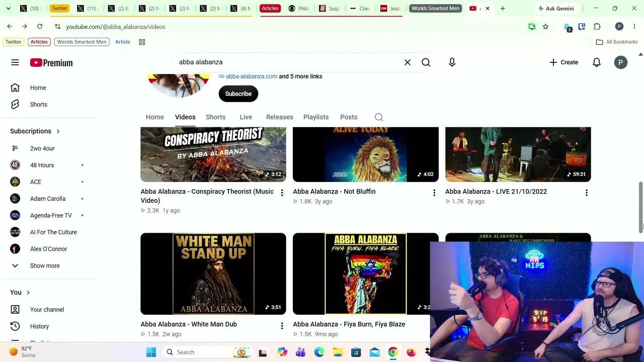
Task: Open the Chrome tab search dropdown
Action: 8,9
